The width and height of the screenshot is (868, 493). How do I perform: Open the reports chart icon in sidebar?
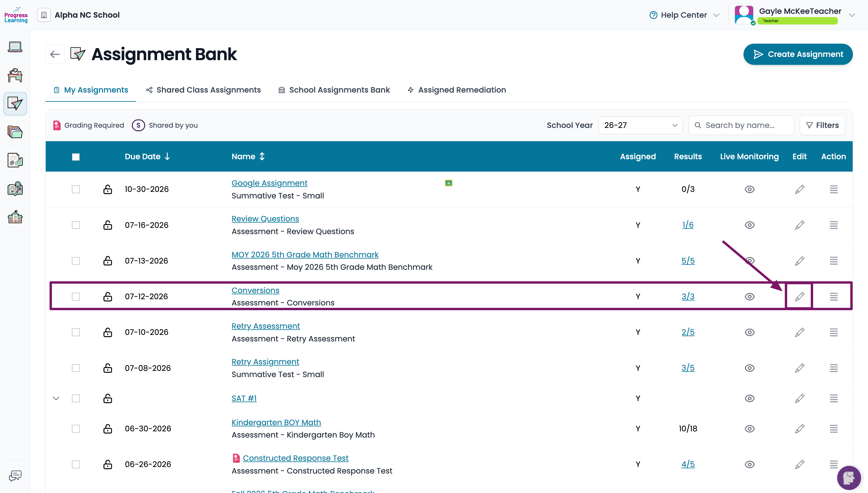(15, 160)
